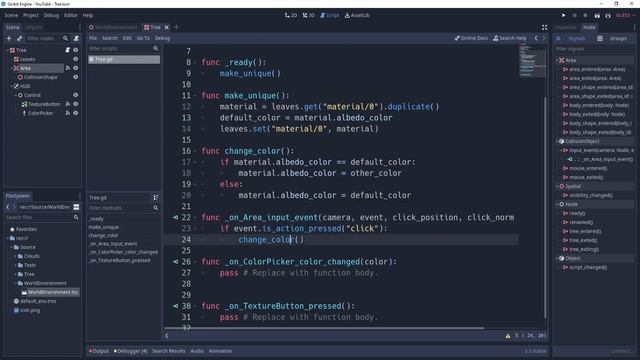Viewport: 640px width, 360px height.
Task: Close the Tree scene tab
Action: (167, 27)
